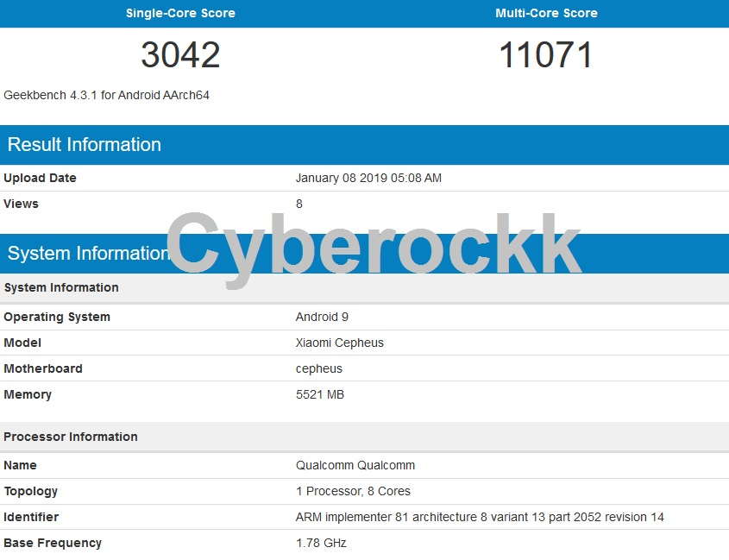The height and width of the screenshot is (560, 729).
Task: Select the Views count value 8
Action: 299,204
